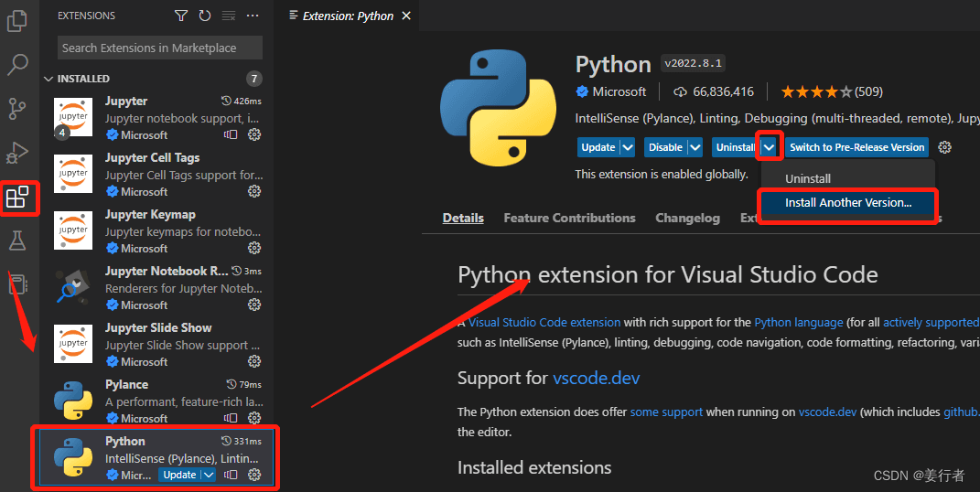Screen dimensions: 980x492
Task: Open the Visual Studio Code extension link
Action: [x=544, y=322]
